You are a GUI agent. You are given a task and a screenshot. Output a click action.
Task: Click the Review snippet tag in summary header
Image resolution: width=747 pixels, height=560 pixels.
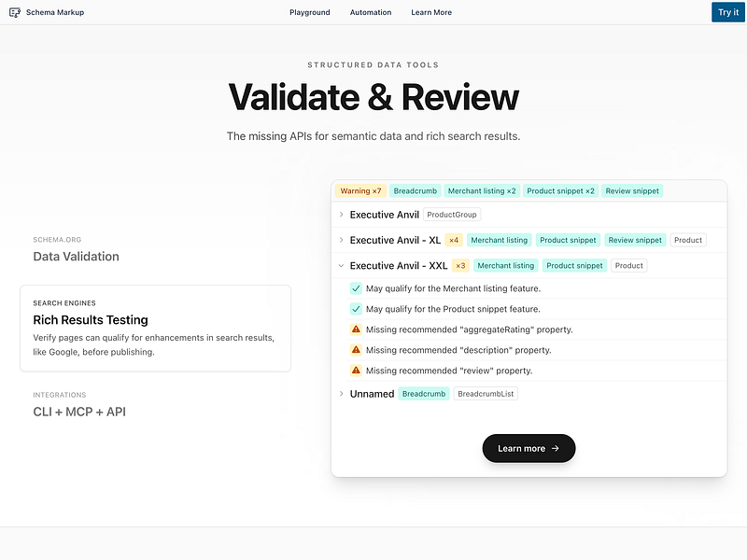[632, 191]
